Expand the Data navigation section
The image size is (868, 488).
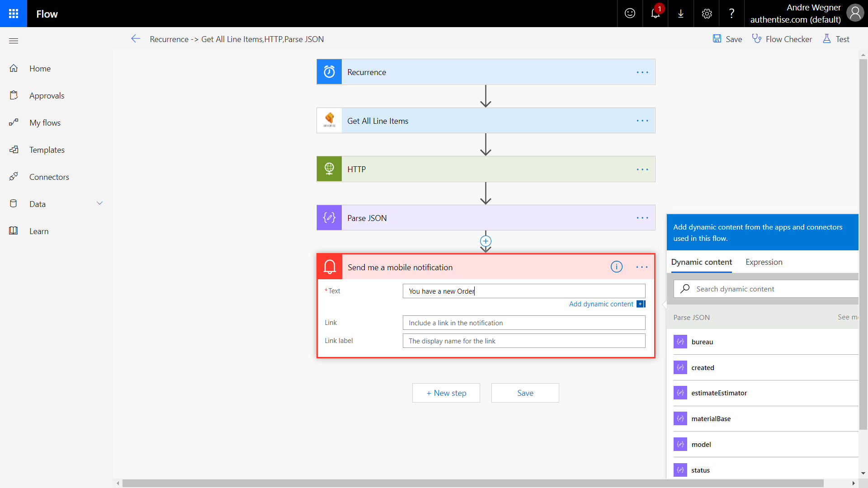[99, 203]
